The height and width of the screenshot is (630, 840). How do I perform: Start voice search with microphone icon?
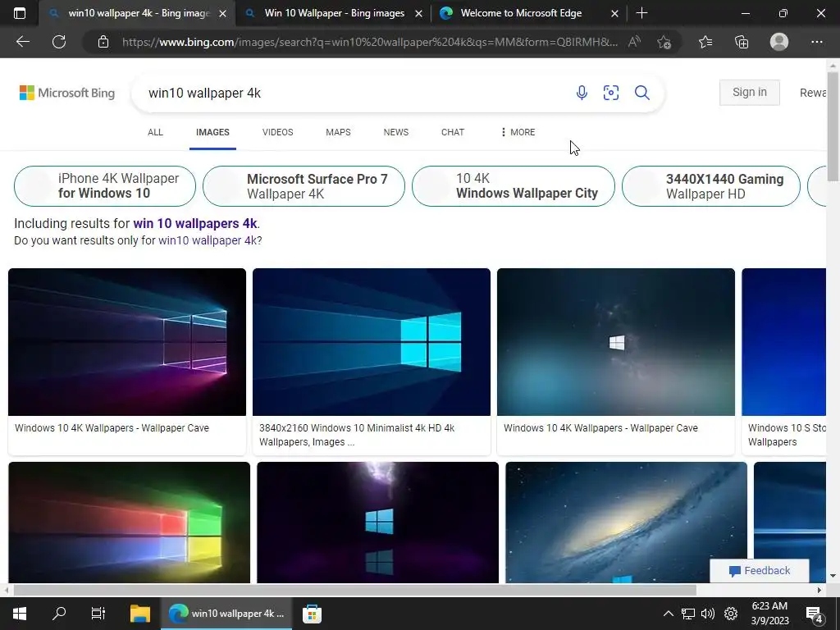tap(582, 93)
